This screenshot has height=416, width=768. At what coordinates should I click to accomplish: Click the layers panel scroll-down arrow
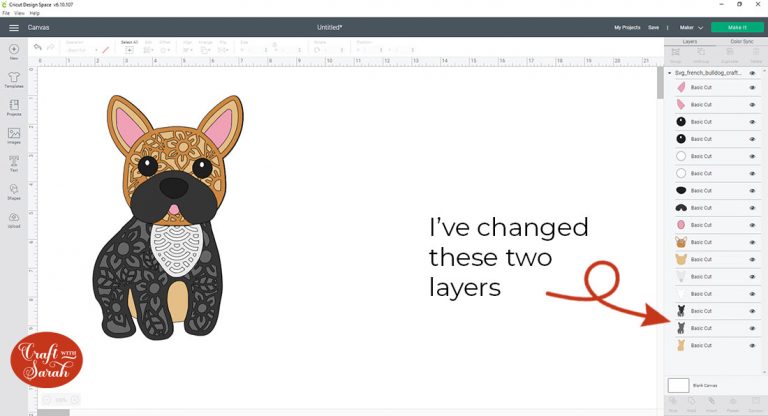(765, 373)
